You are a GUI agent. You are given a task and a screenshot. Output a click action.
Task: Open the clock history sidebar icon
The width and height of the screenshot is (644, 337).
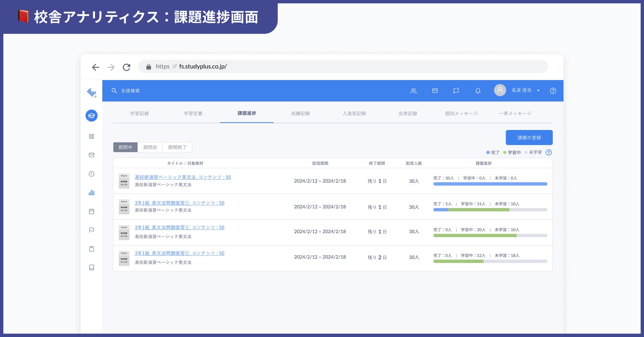click(x=92, y=174)
